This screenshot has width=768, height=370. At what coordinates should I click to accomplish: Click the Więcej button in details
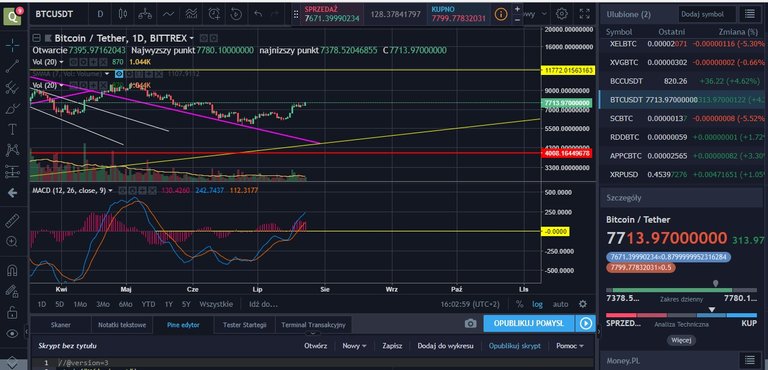681,340
